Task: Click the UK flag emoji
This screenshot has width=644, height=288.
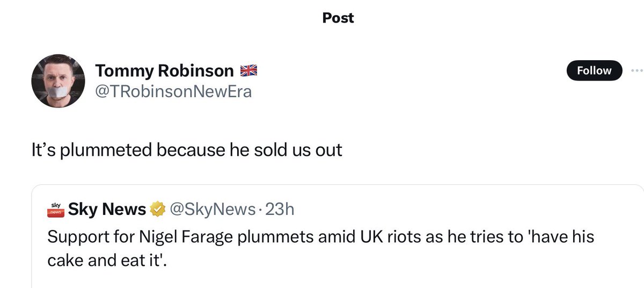Action: tap(248, 70)
